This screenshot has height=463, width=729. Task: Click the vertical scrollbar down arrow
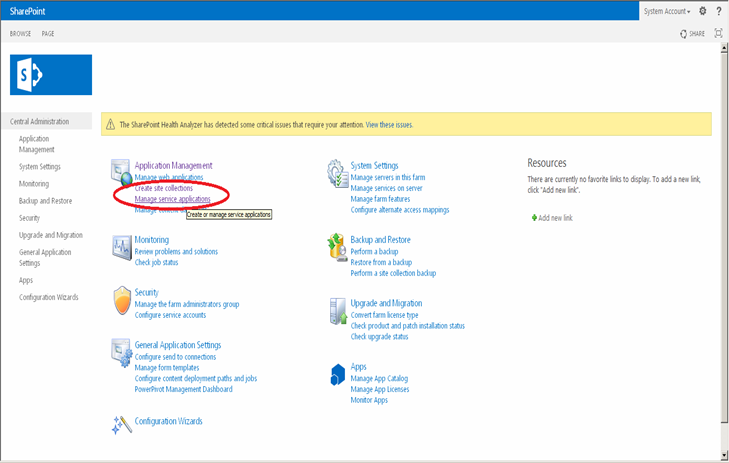(724, 455)
